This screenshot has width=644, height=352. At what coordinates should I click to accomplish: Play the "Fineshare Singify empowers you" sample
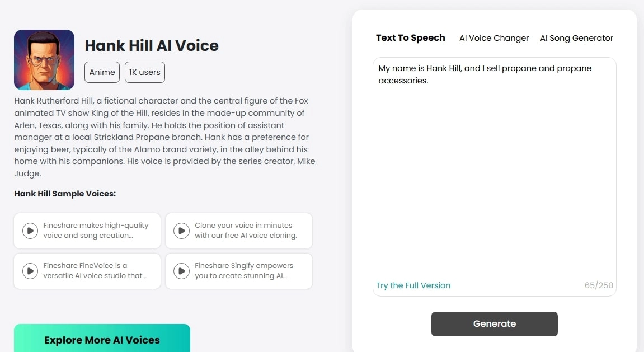(181, 271)
